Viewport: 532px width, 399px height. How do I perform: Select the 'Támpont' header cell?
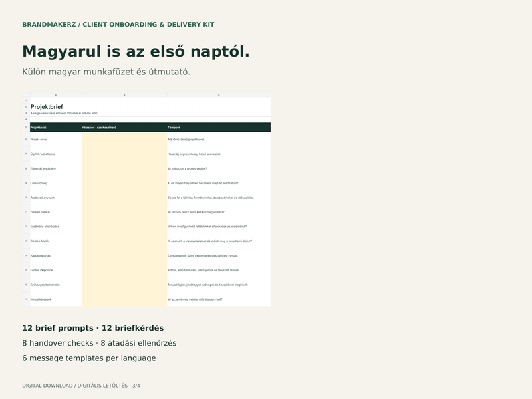coord(219,128)
